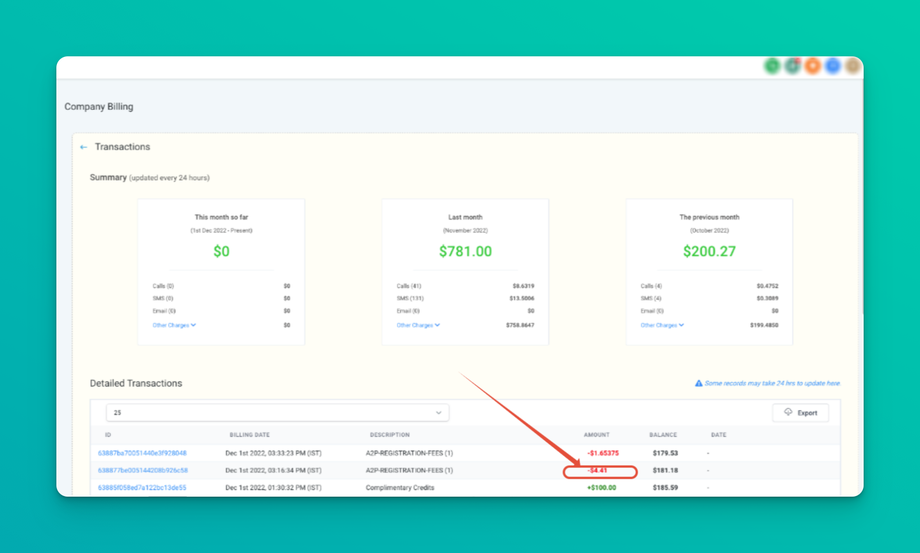Click the cloud download icon on Export
This screenshot has height=553, width=920.
(x=788, y=412)
